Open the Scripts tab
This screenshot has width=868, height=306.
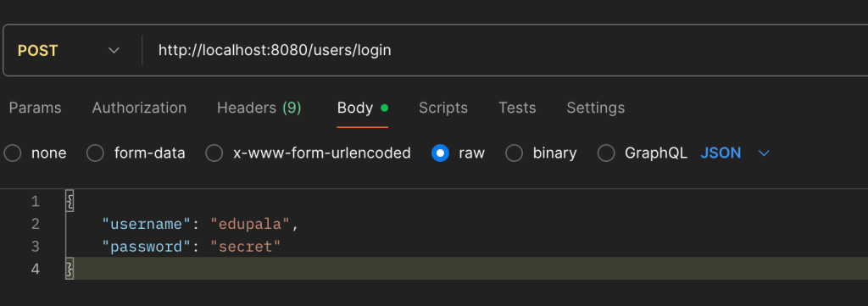click(442, 108)
